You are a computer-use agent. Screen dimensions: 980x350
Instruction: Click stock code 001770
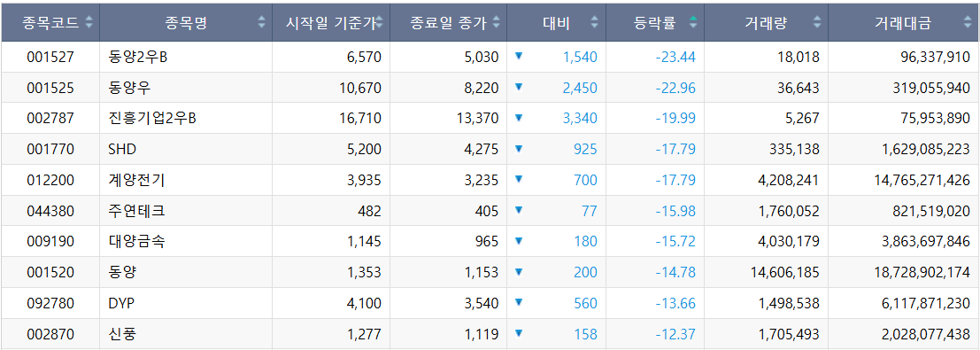[x=50, y=149]
